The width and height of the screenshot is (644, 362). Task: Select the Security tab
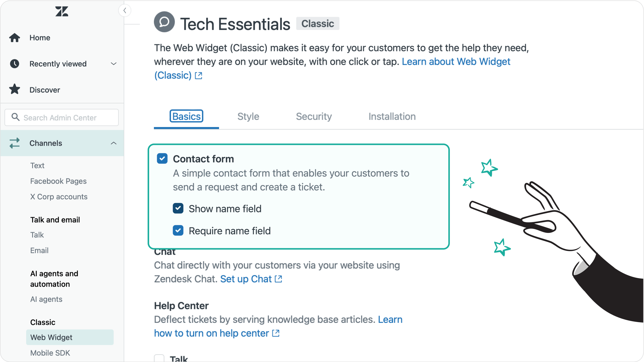tap(314, 116)
